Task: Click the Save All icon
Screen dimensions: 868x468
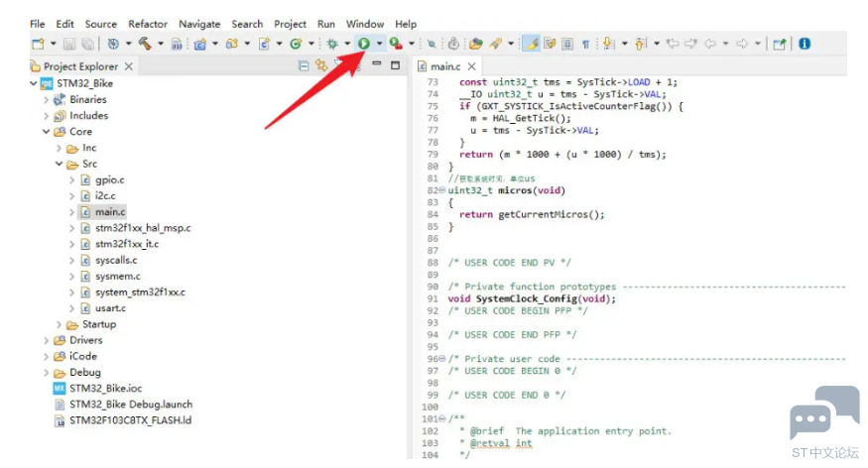Action: coord(87,44)
